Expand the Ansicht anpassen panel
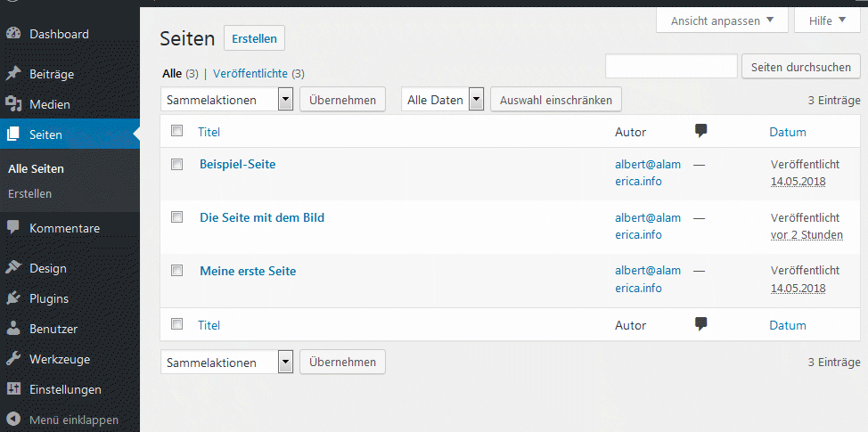Viewport: 868px width, 432px height. (x=722, y=21)
